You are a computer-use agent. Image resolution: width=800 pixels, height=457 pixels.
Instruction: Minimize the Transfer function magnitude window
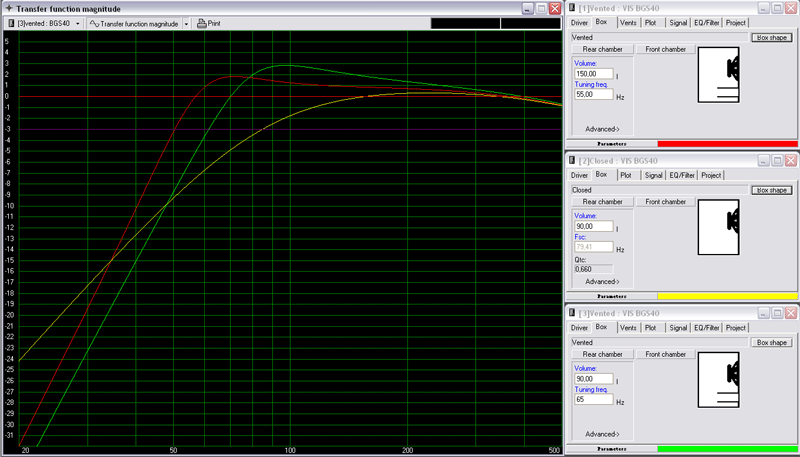528,9
